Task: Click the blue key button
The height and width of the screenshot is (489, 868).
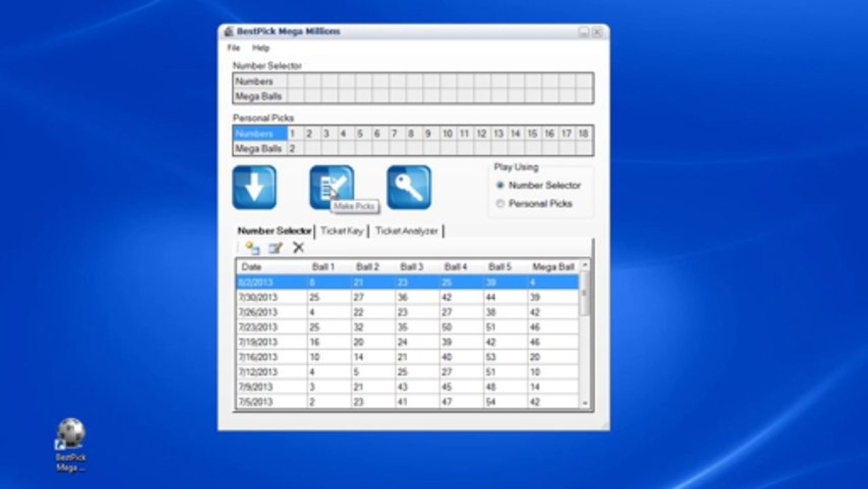Action: click(409, 187)
